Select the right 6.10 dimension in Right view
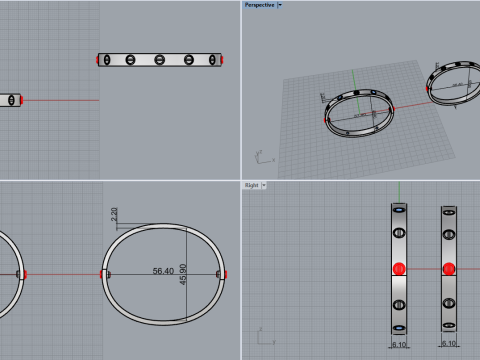Screen dimensions: 480x360 coord(449,343)
